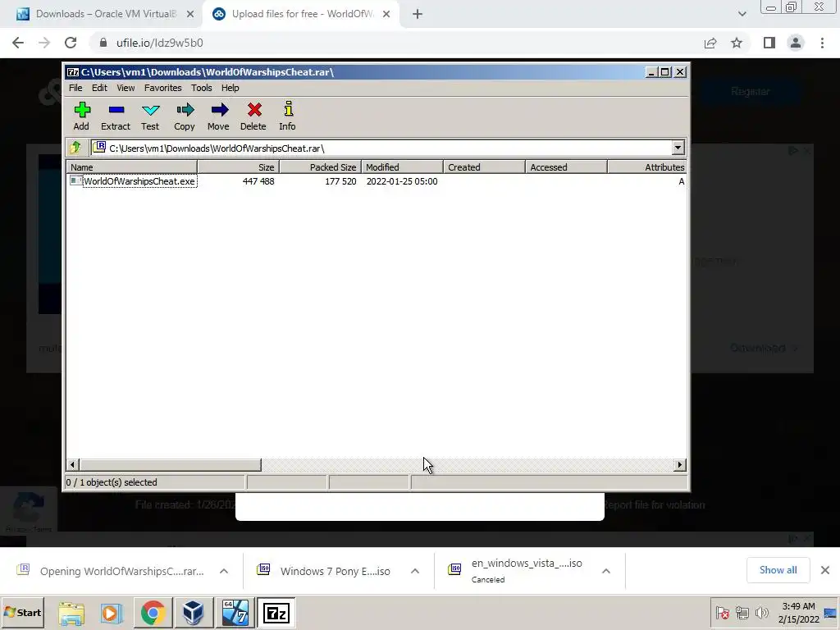Image resolution: width=840 pixels, height=630 pixels.
Task: Reload the ufile.io page
Action: click(71, 43)
